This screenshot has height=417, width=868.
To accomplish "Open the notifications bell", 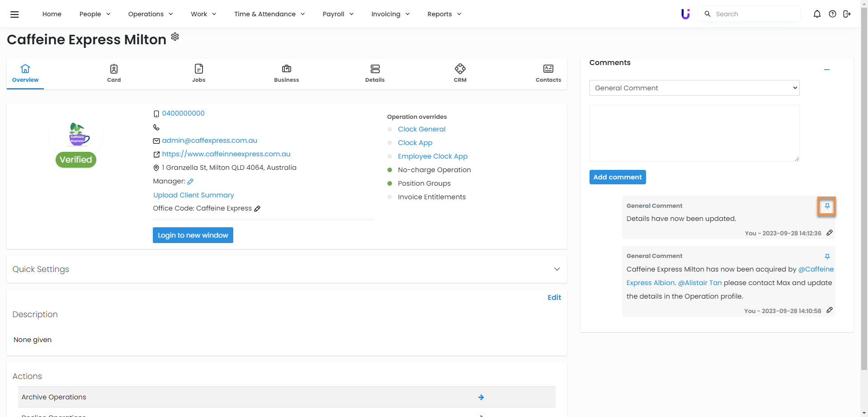I will tap(817, 14).
